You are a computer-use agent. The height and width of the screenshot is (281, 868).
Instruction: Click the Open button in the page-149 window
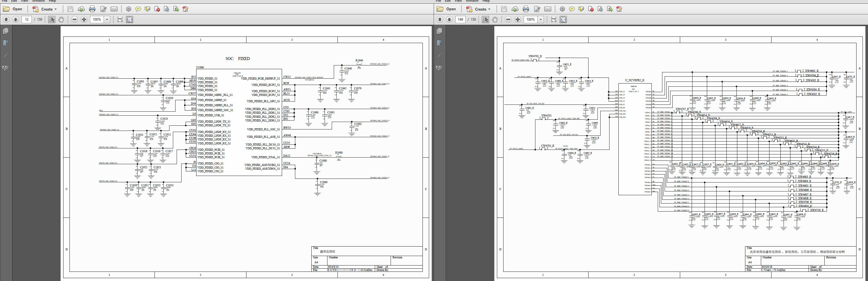(x=446, y=9)
